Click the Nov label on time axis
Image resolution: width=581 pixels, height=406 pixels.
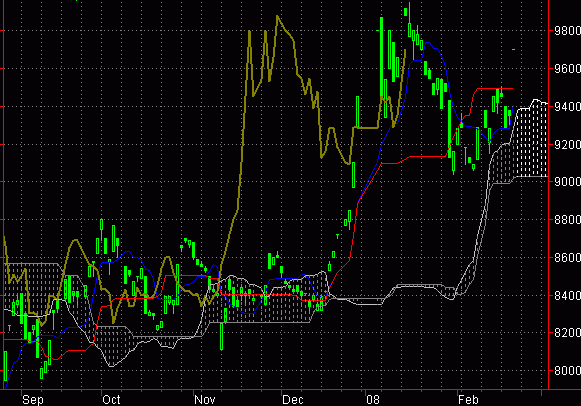pyautogui.click(x=205, y=400)
